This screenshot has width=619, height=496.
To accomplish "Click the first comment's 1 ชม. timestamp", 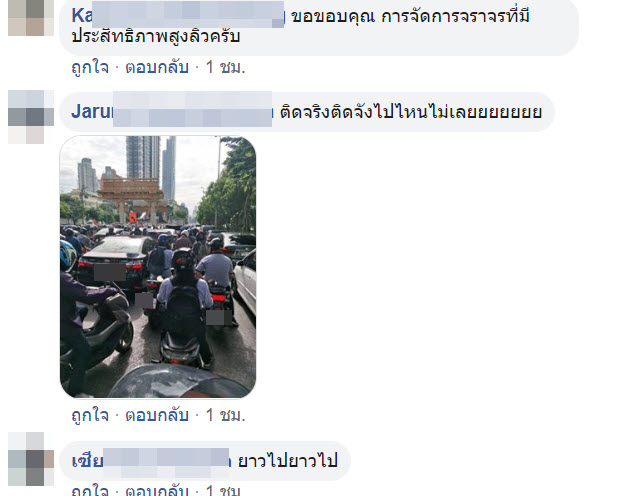I will point(225,67).
